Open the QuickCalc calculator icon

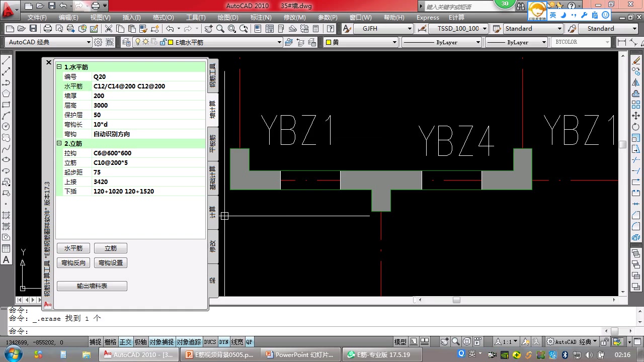coord(316,29)
